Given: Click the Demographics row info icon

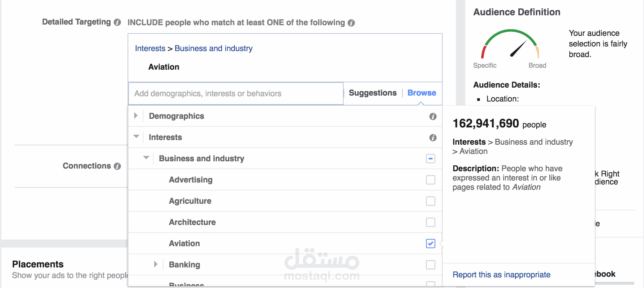Looking at the screenshot, I should click(x=433, y=116).
